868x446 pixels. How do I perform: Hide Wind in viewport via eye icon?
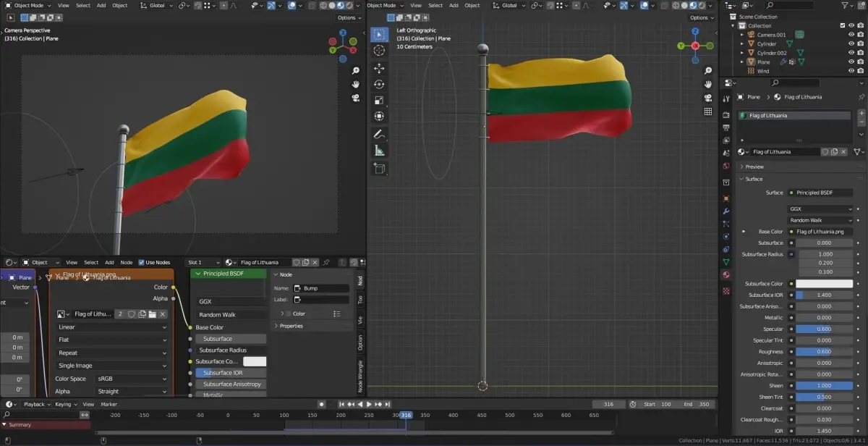(x=851, y=72)
